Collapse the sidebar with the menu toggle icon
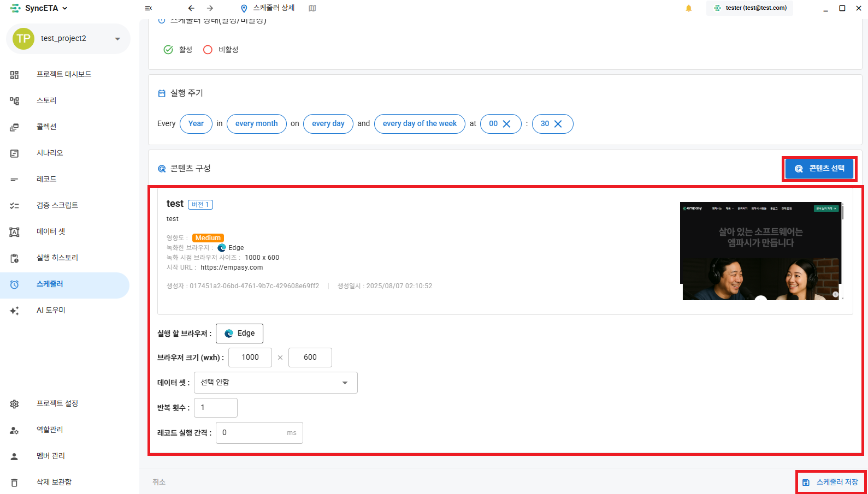The width and height of the screenshot is (868, 494). [148, 8]
